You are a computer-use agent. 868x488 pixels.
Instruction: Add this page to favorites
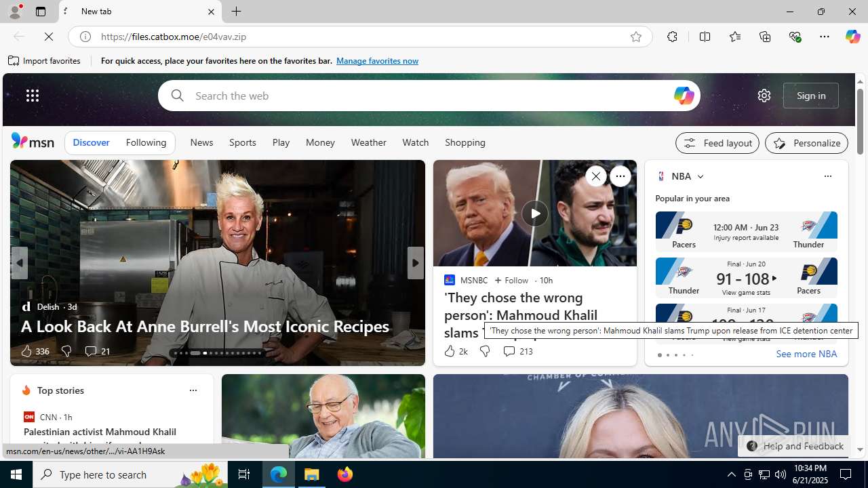[x=635, y=37]
